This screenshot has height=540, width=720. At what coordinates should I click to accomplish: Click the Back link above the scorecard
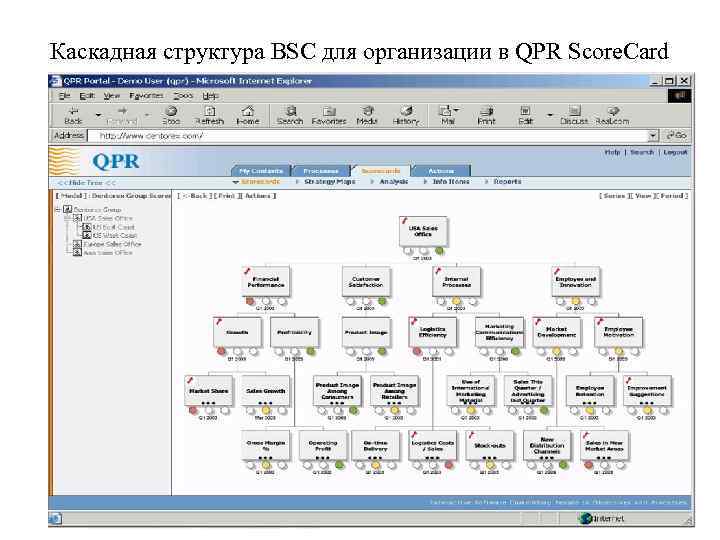[196, 196]
